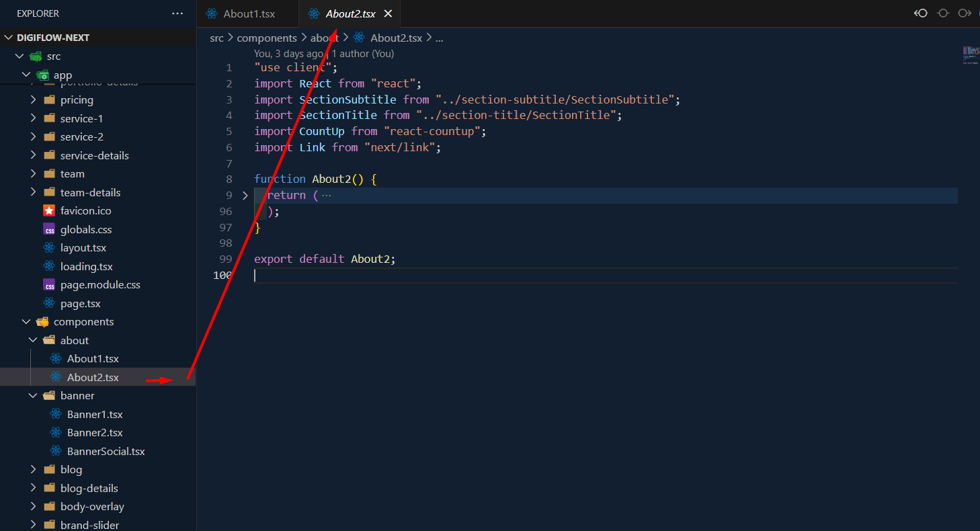Click layout.tsx React file icon

click(49, 248)
